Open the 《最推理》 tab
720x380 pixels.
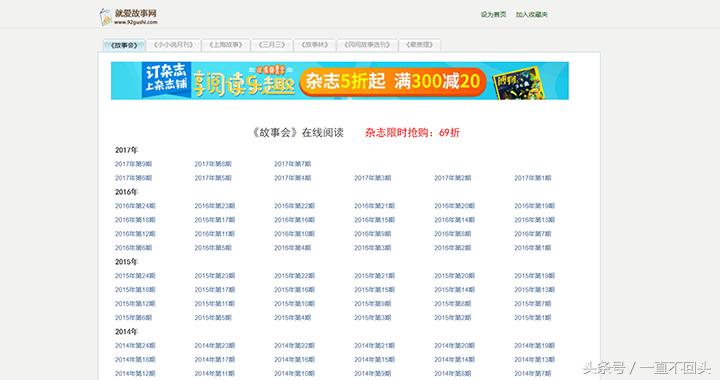419,45
